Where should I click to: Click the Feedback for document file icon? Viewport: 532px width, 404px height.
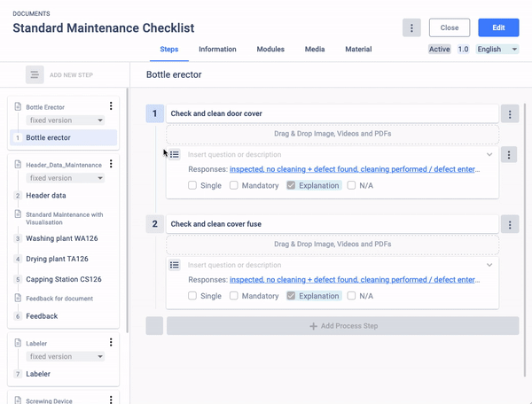[18, 298]
